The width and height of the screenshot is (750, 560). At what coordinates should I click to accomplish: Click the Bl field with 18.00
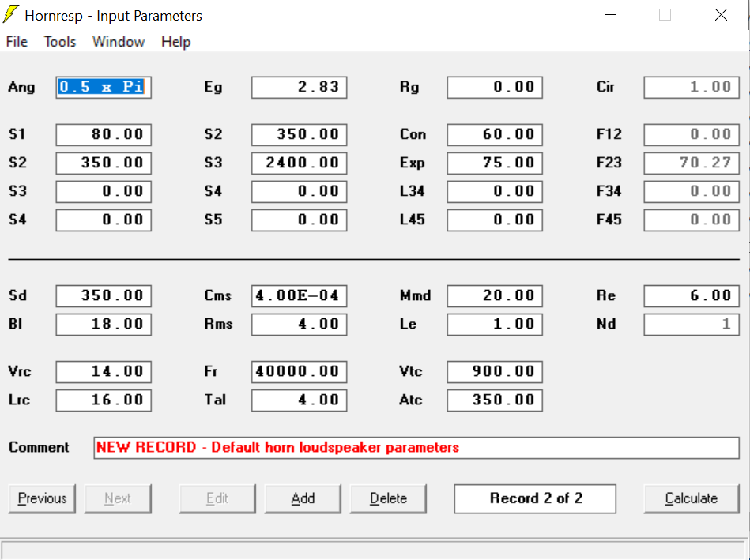coord(104,325)
